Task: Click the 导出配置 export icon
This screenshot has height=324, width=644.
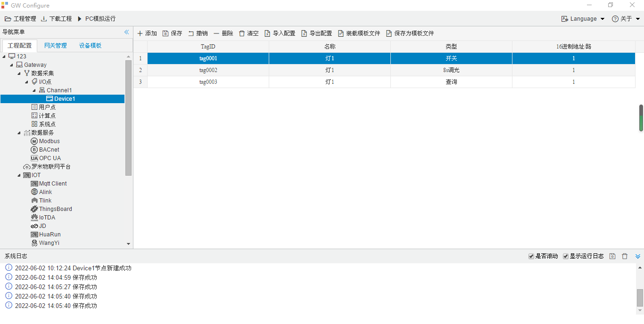Action: [x=304, y=33]
